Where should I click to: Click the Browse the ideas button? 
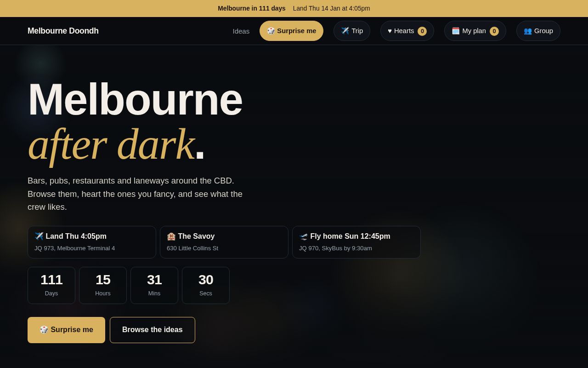[153, 330]
